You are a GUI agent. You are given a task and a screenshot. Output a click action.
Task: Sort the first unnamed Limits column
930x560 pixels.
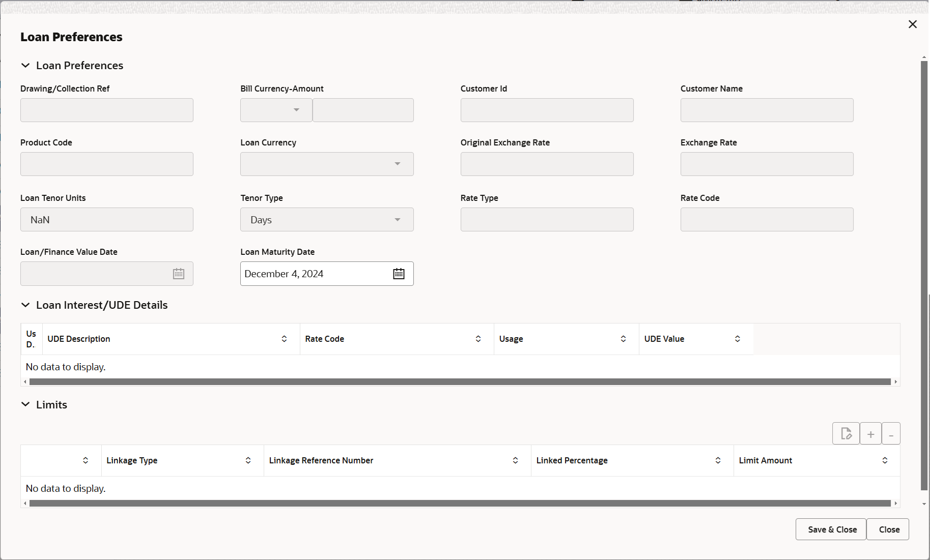(86, 460)
